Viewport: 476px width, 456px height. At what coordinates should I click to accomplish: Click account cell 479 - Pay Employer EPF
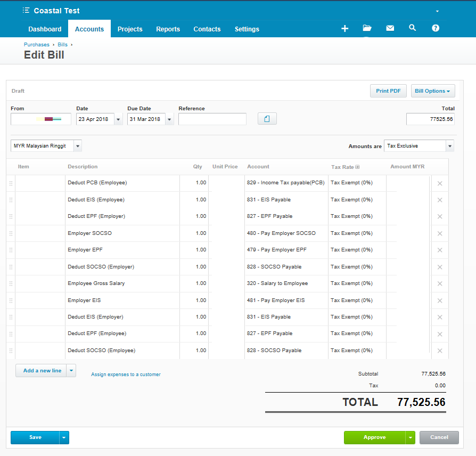coord(286,250)
